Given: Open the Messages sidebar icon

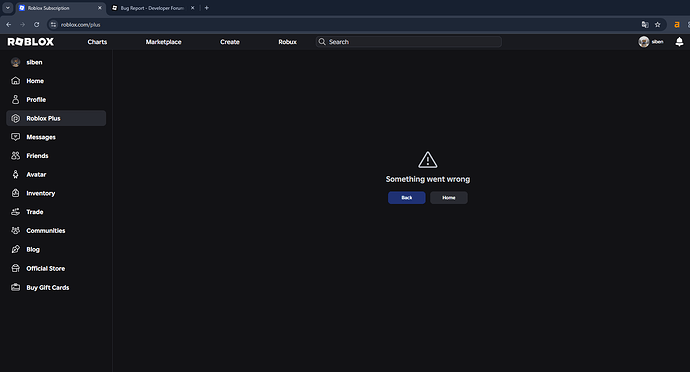Looking at the screenshot, I should point(15,137).
